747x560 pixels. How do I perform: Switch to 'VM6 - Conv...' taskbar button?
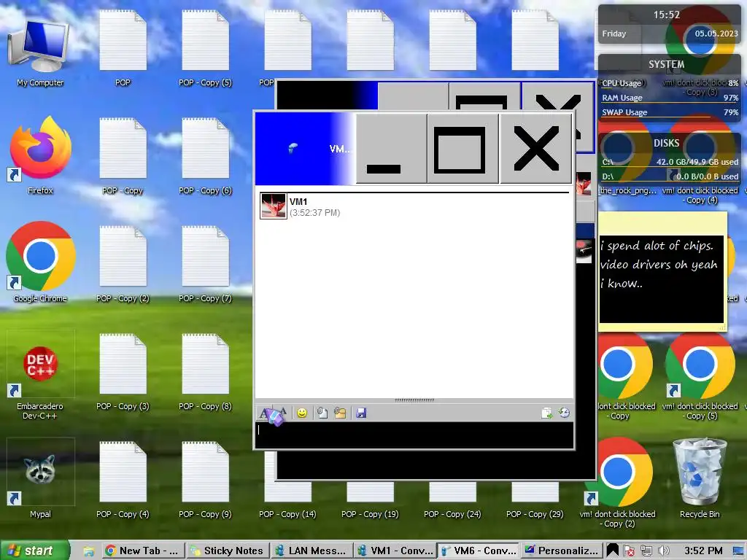[479, 551]
